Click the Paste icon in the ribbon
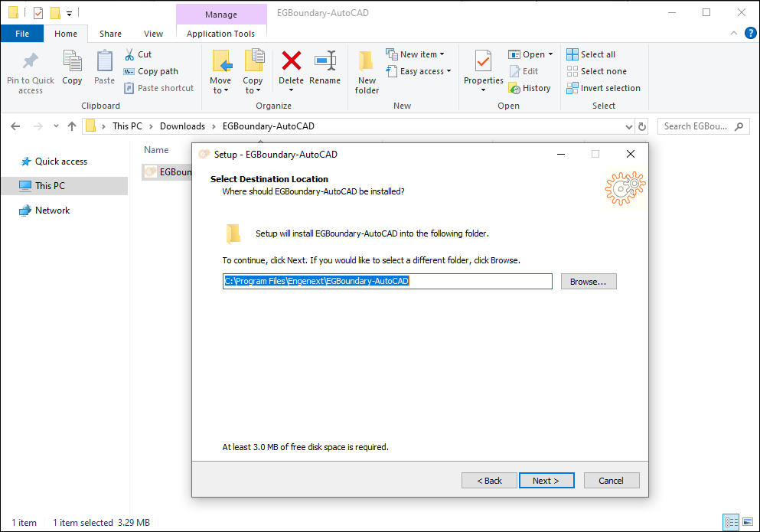 point(104,67)
